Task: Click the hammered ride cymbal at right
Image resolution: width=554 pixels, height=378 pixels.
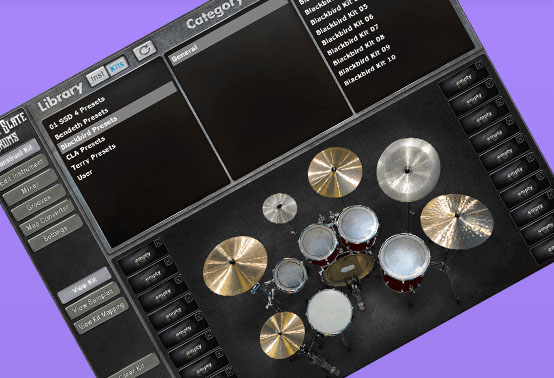Action: (x=456, y=221)
